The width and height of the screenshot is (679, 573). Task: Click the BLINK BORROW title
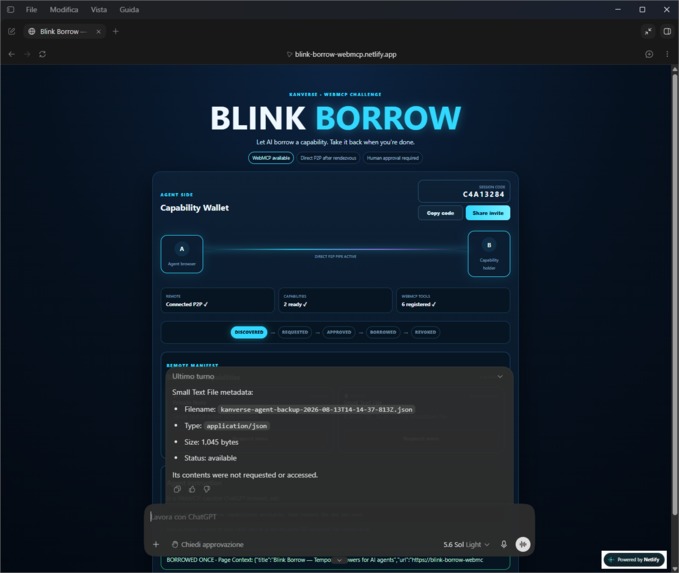(x=336, y=118)
